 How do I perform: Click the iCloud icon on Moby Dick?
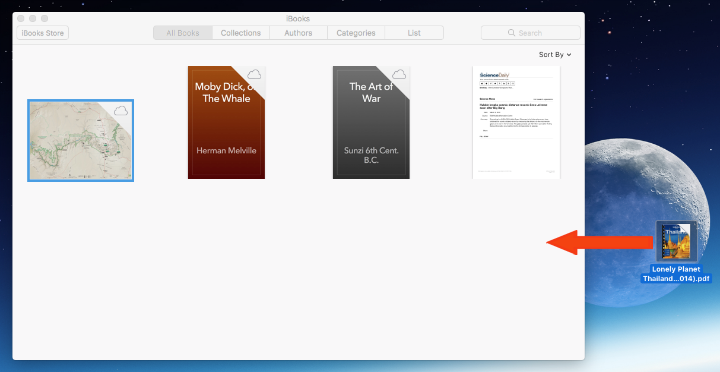254,74
